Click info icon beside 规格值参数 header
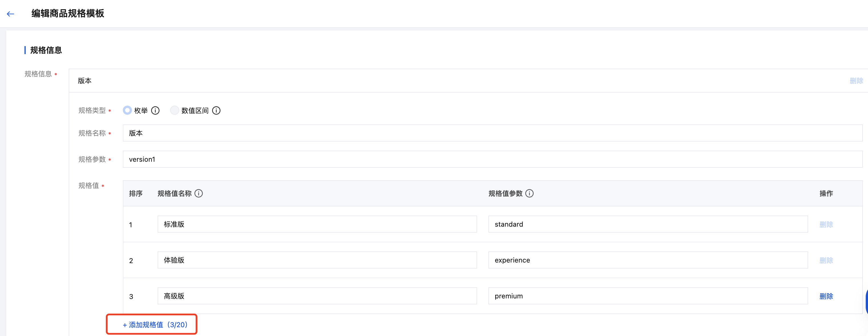This screenshot has height=336, width=868. click(529, 193)
